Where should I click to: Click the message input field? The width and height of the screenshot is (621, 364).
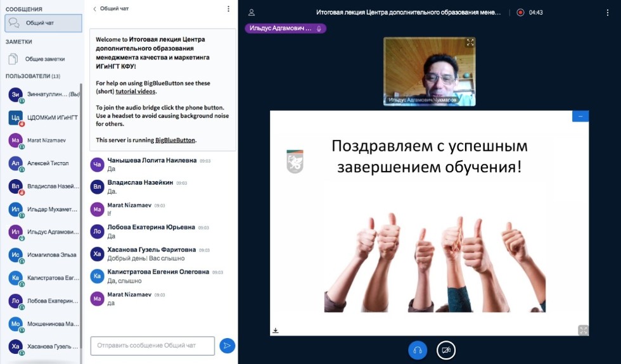click(x=153, y=346)
